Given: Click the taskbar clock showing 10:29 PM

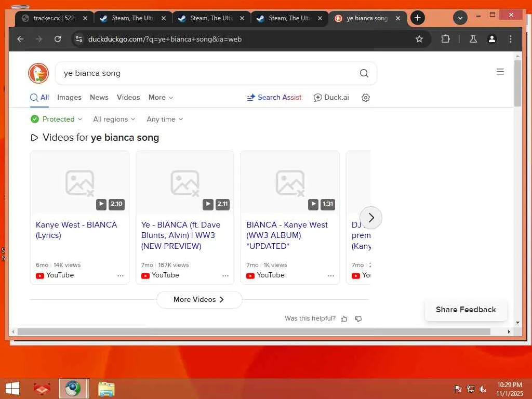Looking at the screenshot, I should pos(510,389).
